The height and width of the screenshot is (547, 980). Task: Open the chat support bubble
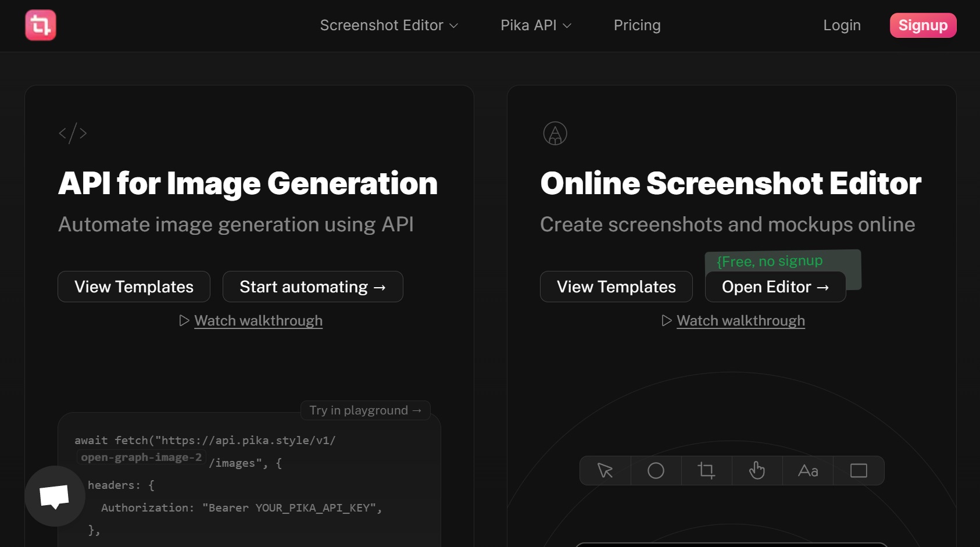55,496
